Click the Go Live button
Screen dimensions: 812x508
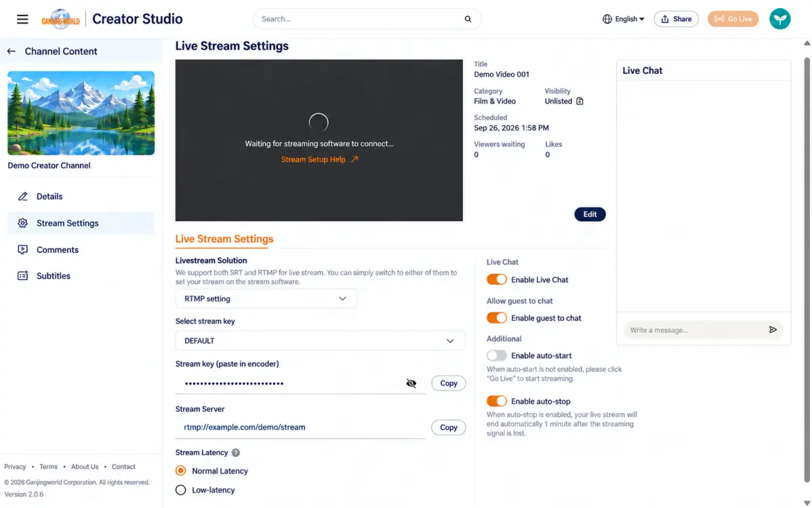pyautogui.click(x=733, y=19)
